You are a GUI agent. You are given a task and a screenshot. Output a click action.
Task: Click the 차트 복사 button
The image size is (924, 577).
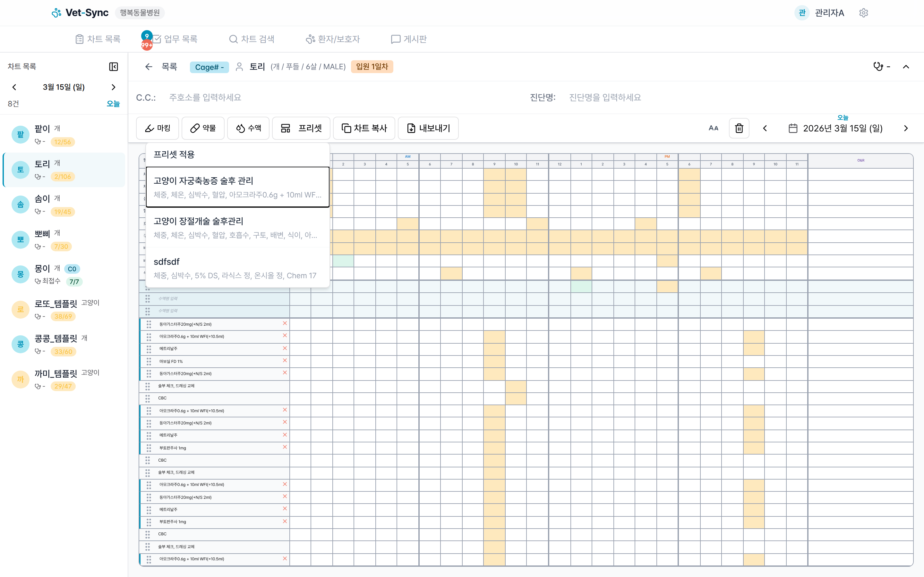(364, 128)
